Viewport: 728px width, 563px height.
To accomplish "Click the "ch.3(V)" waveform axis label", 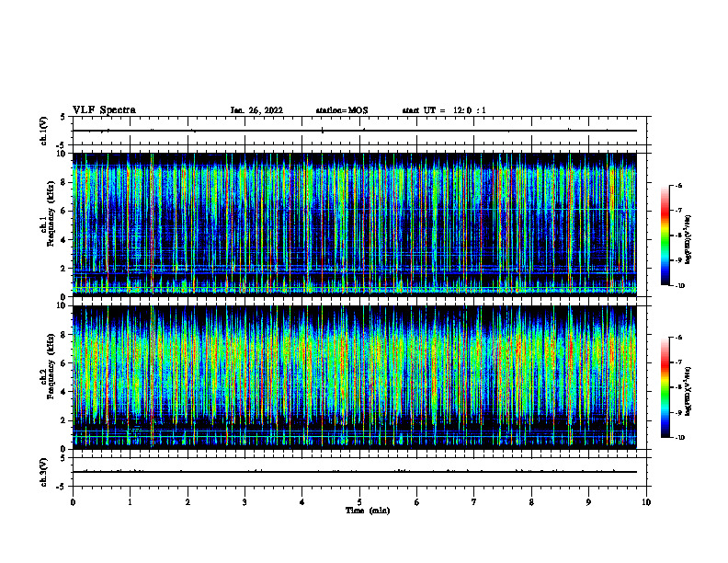I will point(44,472).
